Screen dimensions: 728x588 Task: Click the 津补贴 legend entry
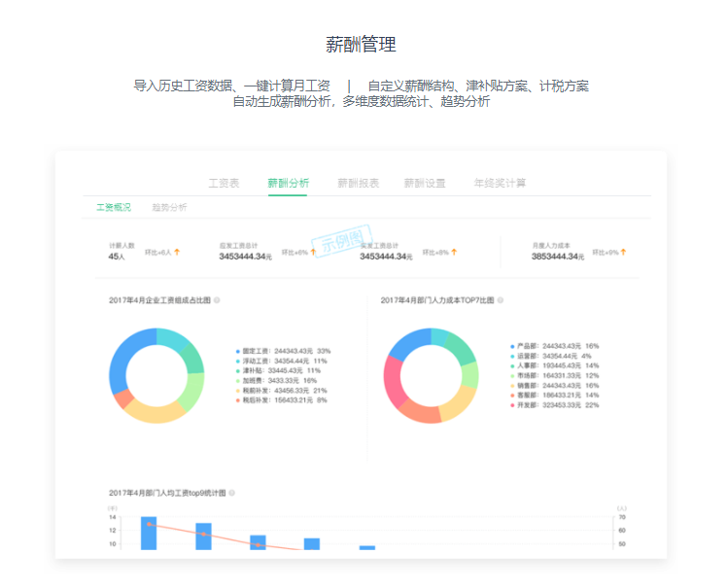pos(278,370)
